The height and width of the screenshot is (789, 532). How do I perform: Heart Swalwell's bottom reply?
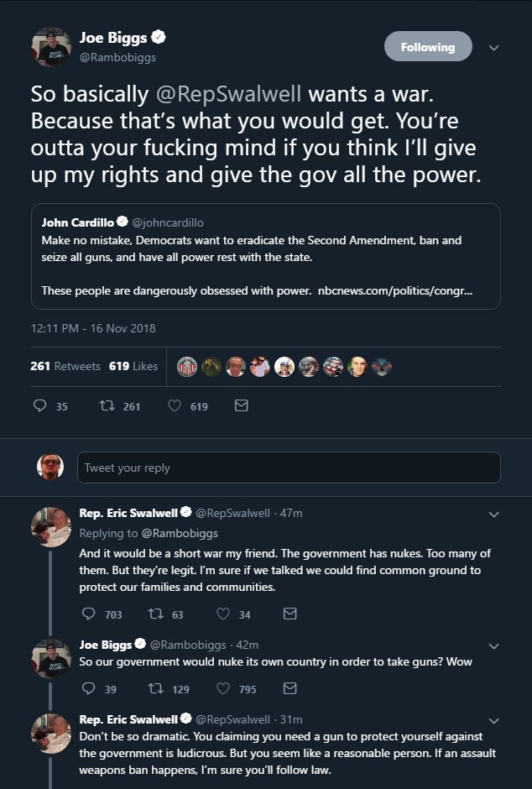point(222,785)
